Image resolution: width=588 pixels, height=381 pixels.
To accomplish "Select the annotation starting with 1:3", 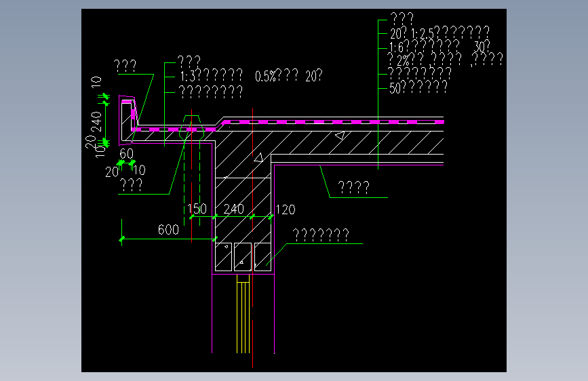I will click(x=212, y=76).
